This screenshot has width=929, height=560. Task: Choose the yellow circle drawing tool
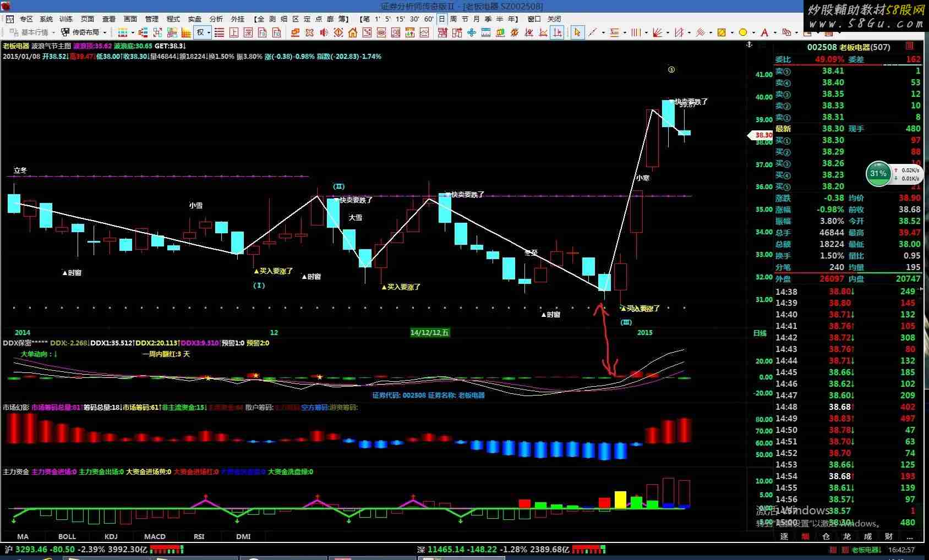pyautogui.click(x=743, y=32)
